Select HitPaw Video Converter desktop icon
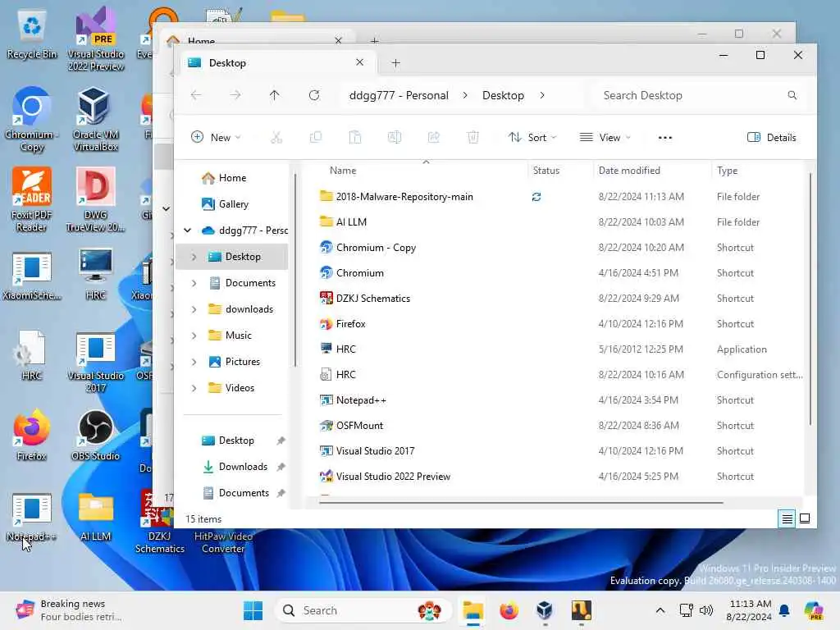Image resolution: width=840 pixels, height=630 pixels. 223,542
